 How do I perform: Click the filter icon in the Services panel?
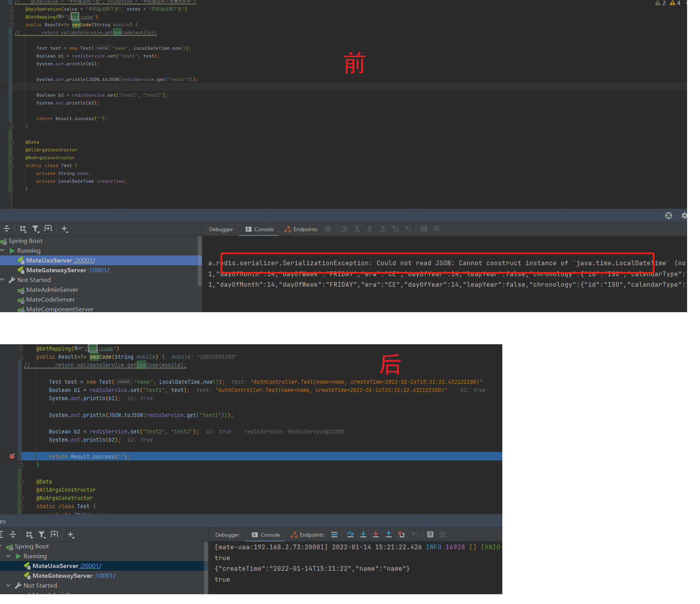coord(36,229)
